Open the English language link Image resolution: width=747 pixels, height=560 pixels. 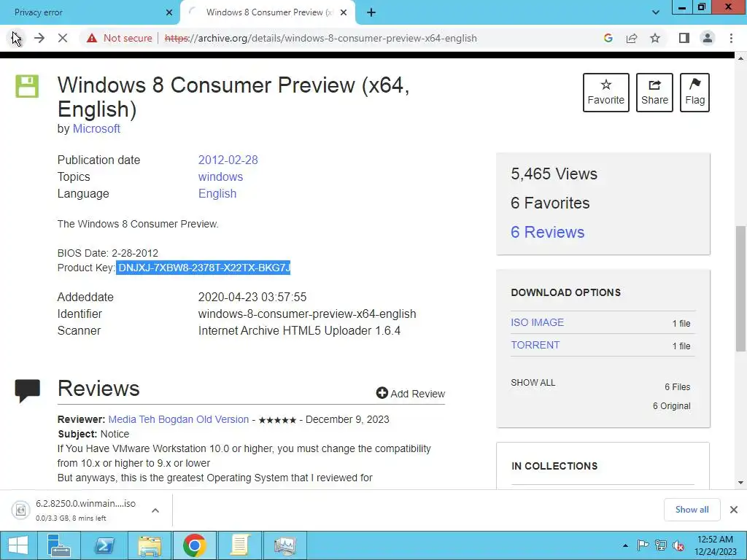point(217,193)
